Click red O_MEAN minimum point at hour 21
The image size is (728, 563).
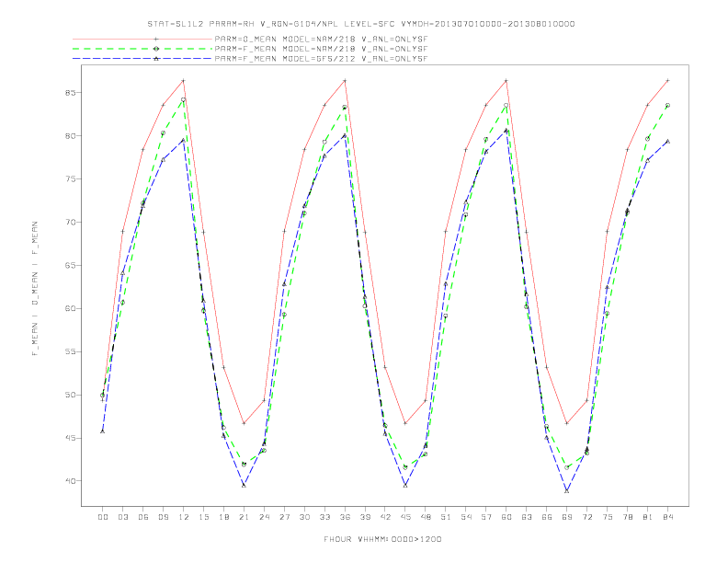(244, 423)
